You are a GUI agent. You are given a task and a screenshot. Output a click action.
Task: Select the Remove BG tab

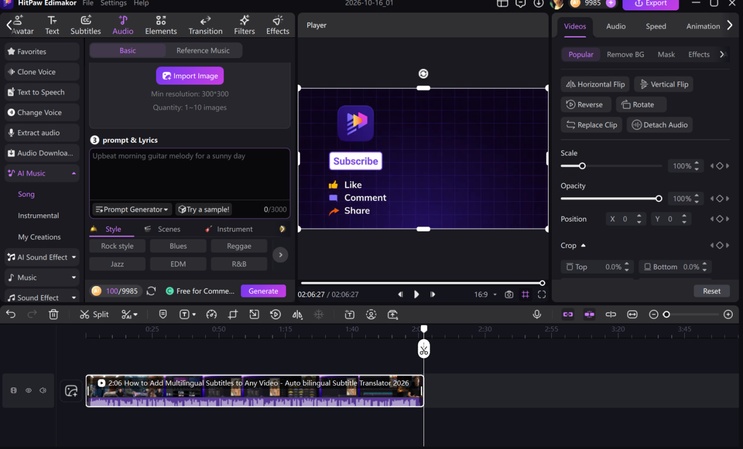(x=625, y=54)
